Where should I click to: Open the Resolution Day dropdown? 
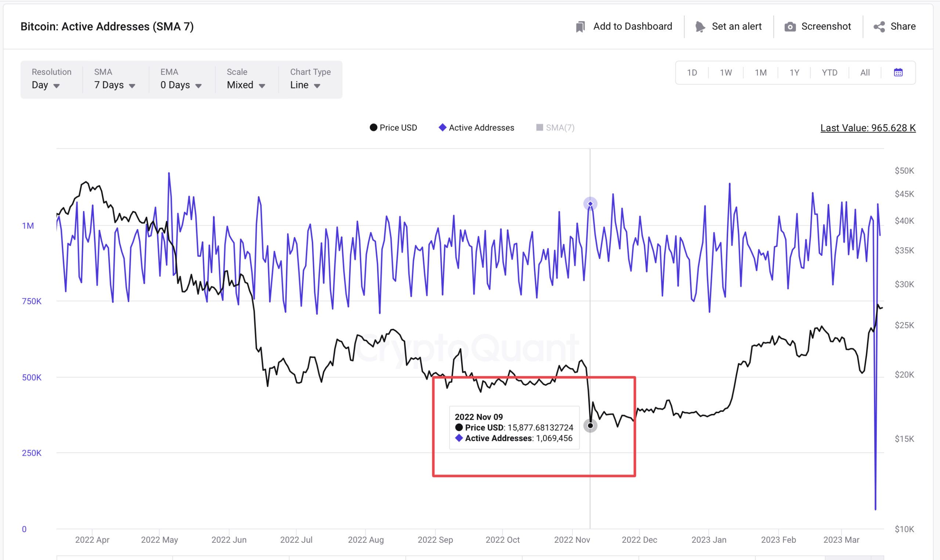[x=46, y=85]
